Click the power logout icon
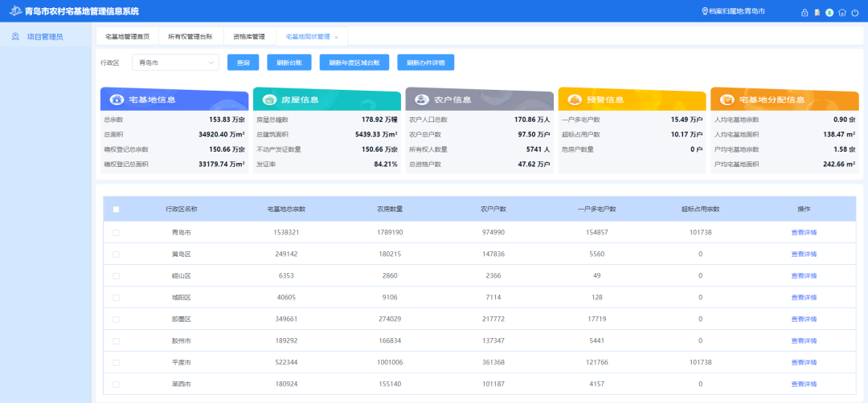Image resolution: width=868 pixels, height=403 pixels. tap(854, 12)
